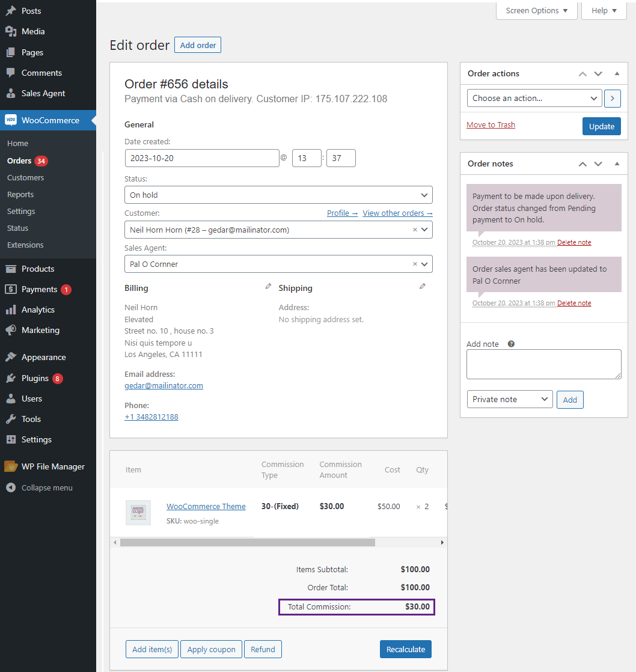Image resolution: width=636 pixels, height=672 pixels.
Task: Open the Customers submenu item
Action: 25,177
